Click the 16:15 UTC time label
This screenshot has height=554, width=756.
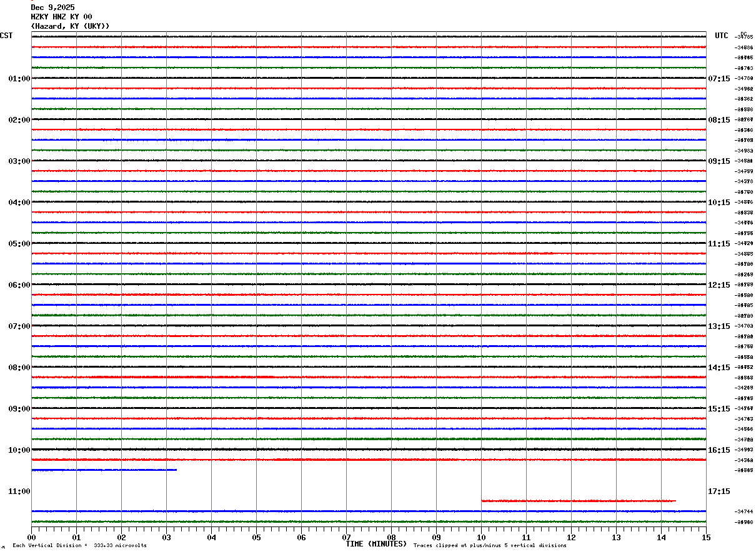(719, 450)
